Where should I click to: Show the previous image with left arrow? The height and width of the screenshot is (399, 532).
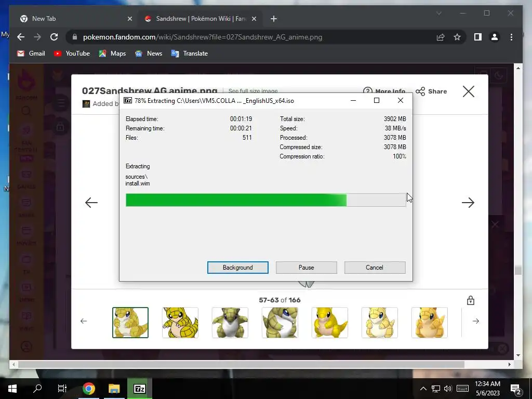click(x=91, y=203)
